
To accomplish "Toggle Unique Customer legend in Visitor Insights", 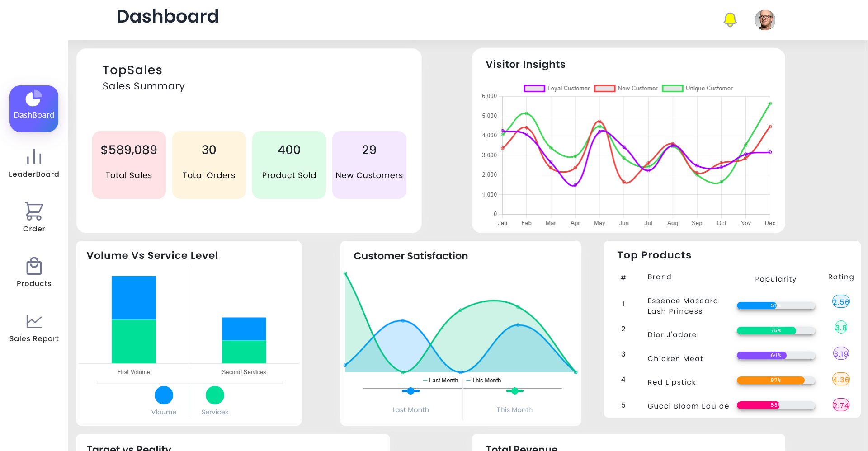I will (697, 89).
